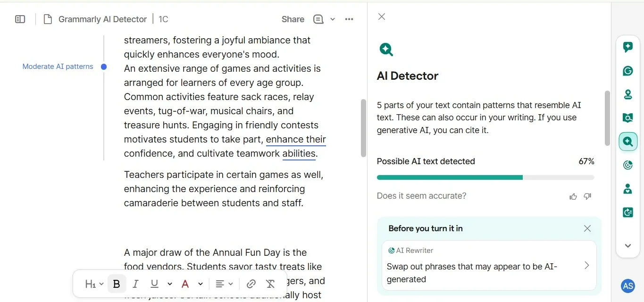Close the AI Detector panel
Viewport: 644px width, 302px height.
coord(382,17)
